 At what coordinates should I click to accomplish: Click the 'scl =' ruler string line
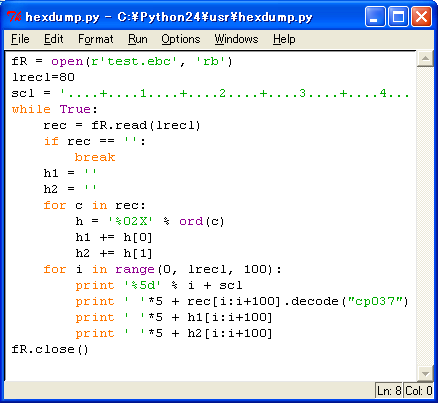pyautogui.click(x=210, y=93)
